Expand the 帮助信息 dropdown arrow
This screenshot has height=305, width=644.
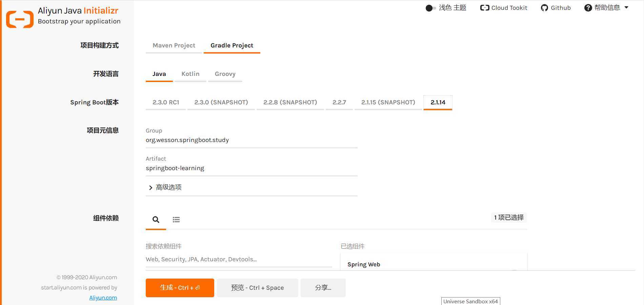click(x=626, y=7)
